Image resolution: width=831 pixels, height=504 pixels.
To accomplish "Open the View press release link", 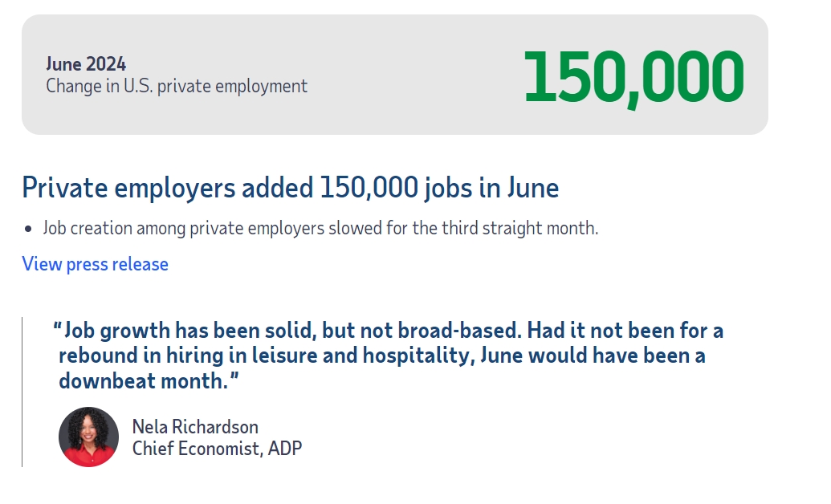I will (95, 264).
